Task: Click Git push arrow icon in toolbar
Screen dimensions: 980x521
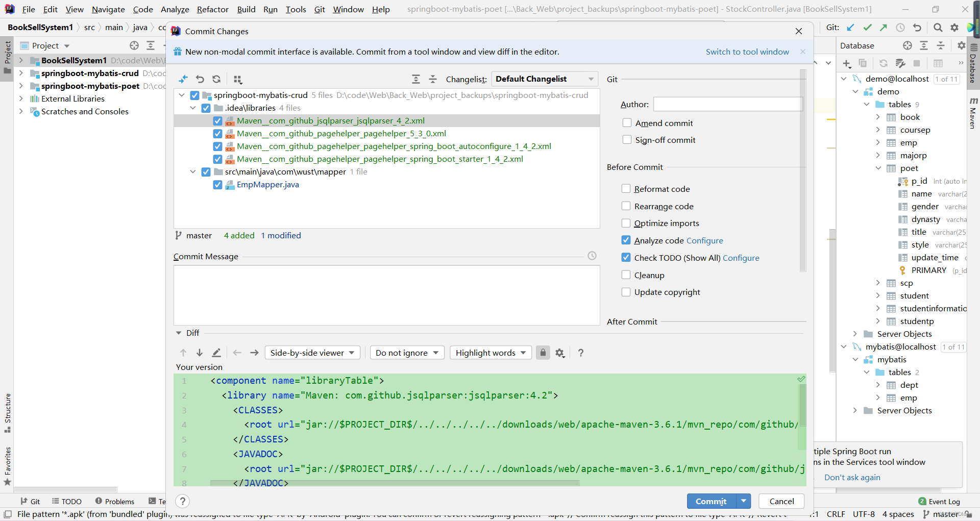Action: coord(884,28)
